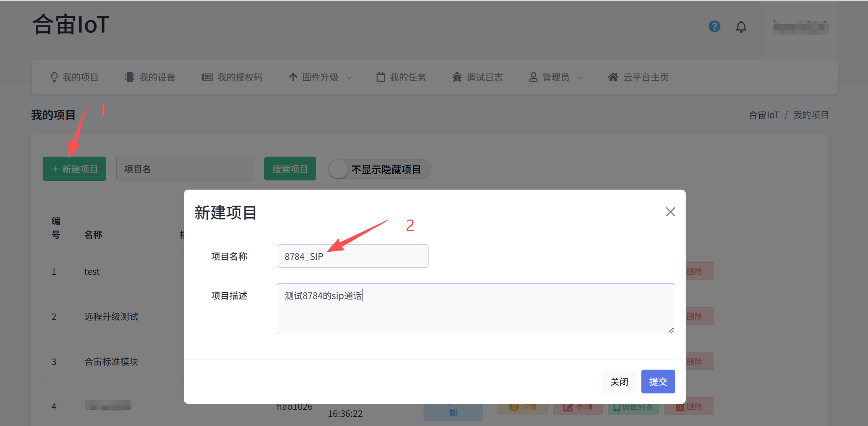Image resolution: width=868 pixels, height=426 pixels.
Task: Open 我的项目 in the navigation bar
Action: [74, 77]
